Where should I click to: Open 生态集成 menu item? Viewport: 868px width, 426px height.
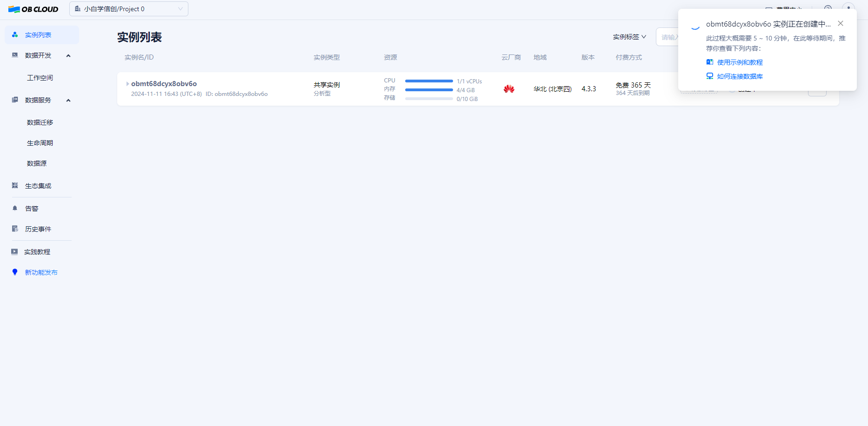[x=38, y=186]
